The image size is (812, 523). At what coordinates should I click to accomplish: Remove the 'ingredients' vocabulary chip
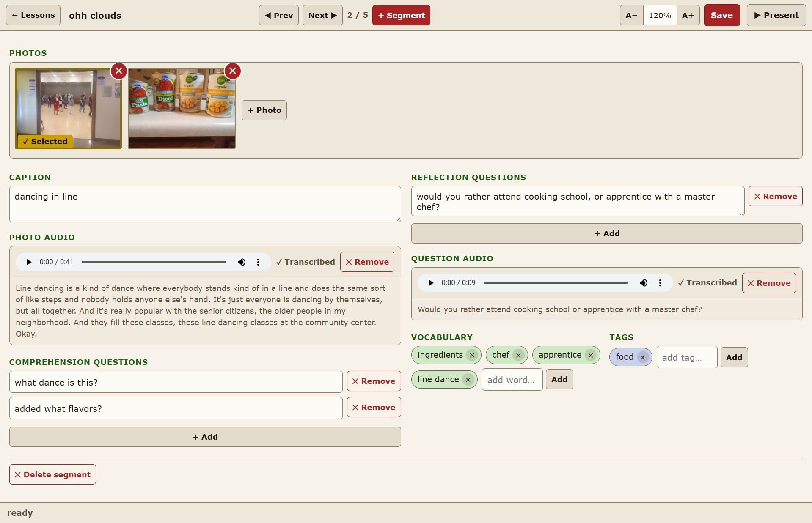[x=472, y=356]
